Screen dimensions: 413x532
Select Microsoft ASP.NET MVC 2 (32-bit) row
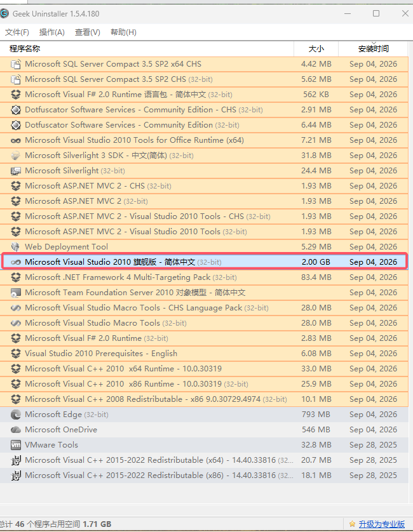point(204,201)
